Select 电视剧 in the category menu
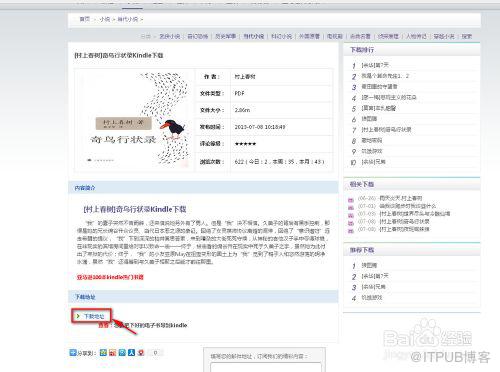This screenshot has width=500, height=372. pyautogui.click(x=335, y=36)
